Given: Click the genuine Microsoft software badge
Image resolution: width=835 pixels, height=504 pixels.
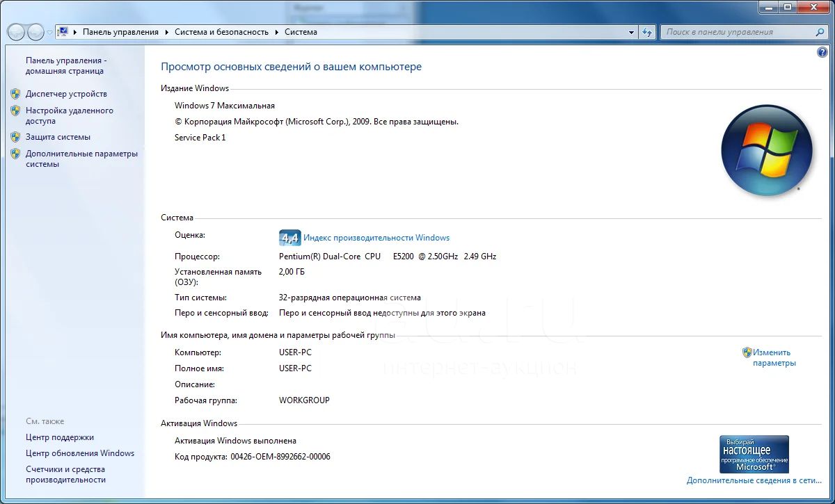Looking at the screenshot, I should (754, 455).
